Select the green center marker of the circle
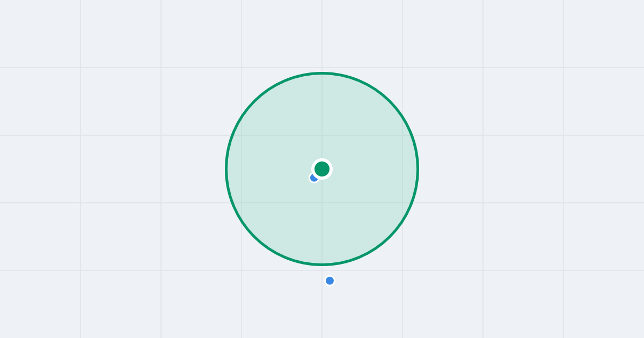Screen dimensions: 644x338 point(322,169)
